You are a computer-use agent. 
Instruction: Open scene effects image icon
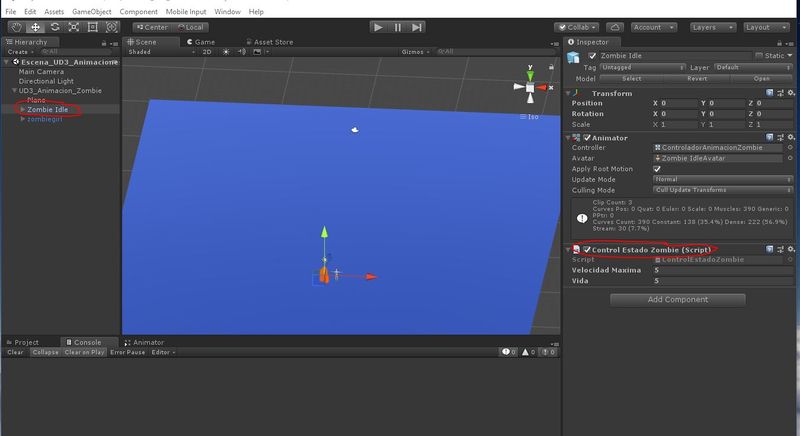click(257, 52)
